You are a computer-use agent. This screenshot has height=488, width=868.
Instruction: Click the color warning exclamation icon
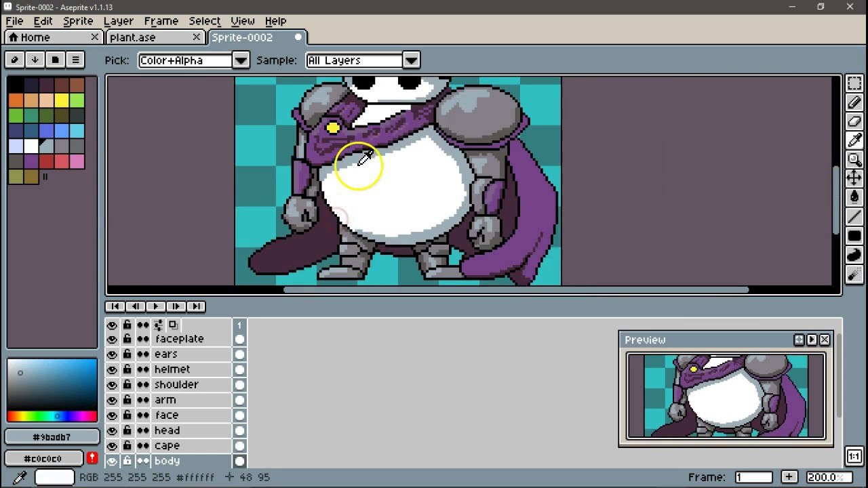click(92, 458)
